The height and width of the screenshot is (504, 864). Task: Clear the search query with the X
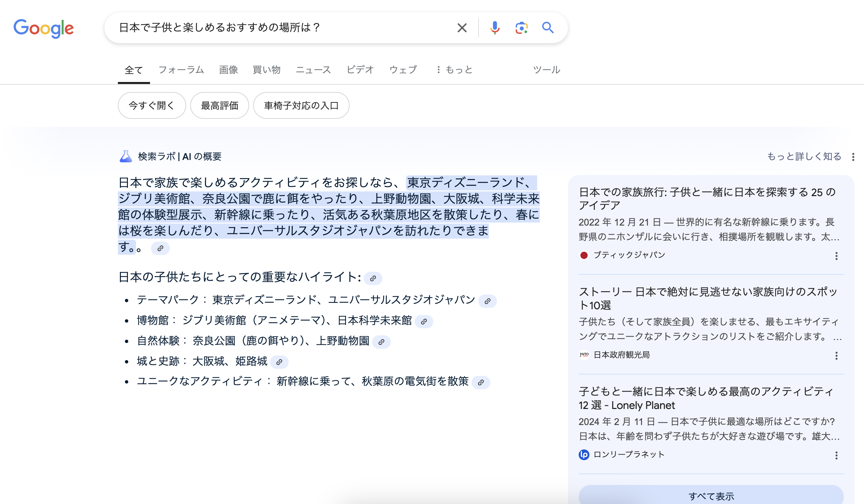[x=462, y=28]
